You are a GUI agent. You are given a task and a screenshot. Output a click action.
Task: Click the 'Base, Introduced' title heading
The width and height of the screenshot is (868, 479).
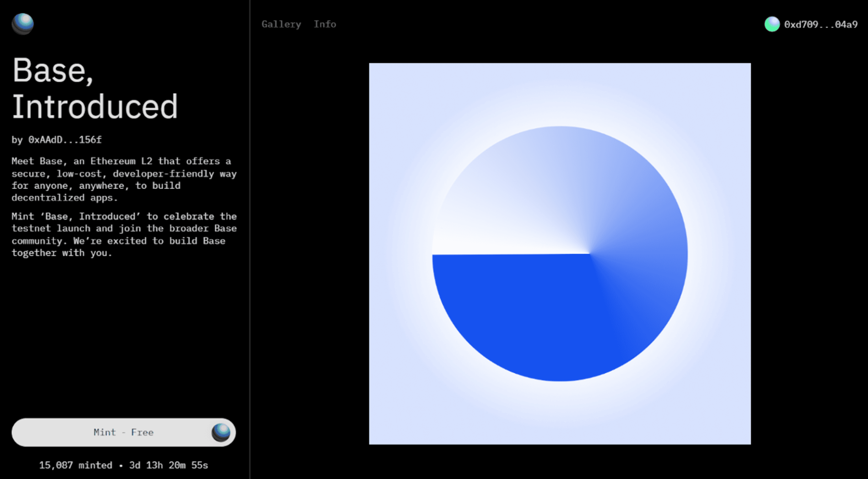point(95,88)
